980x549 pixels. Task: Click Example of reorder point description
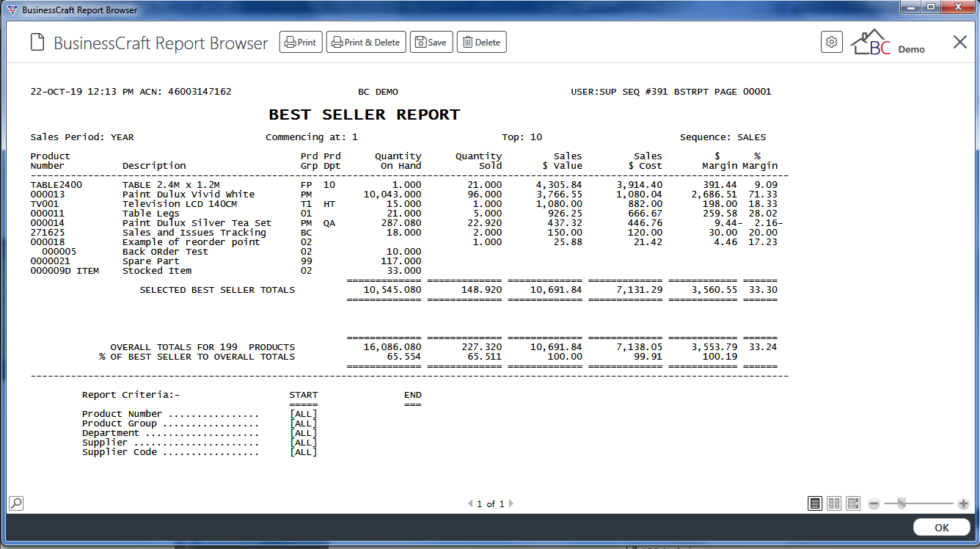click(x=191, y=242)
